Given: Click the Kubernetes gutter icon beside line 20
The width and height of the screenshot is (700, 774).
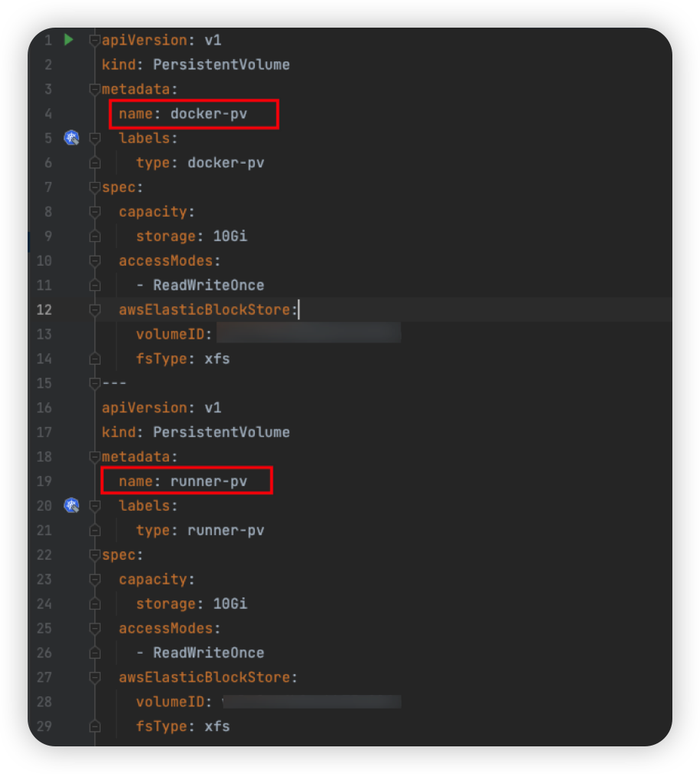Looking at the screenshot, I should tap(71, 505).
